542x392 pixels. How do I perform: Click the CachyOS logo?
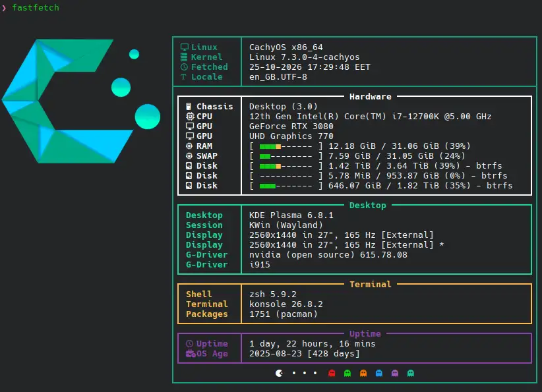81,101
